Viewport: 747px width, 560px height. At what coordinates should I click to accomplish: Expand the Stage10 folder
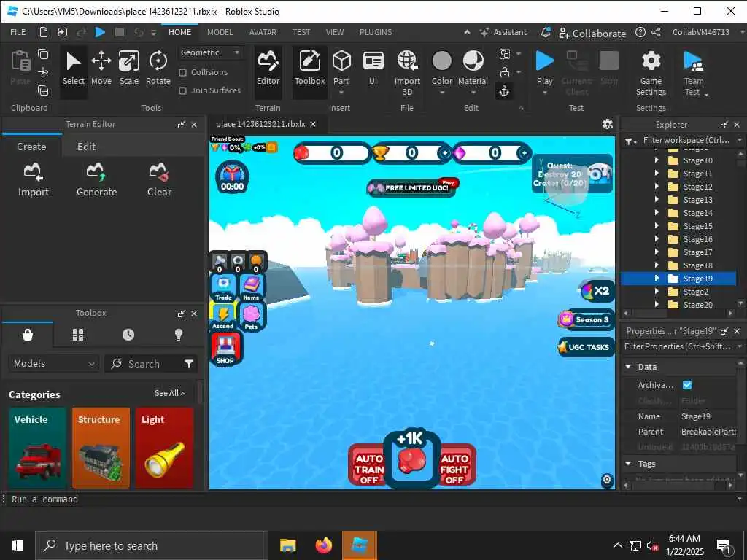(x=657, y=160)
